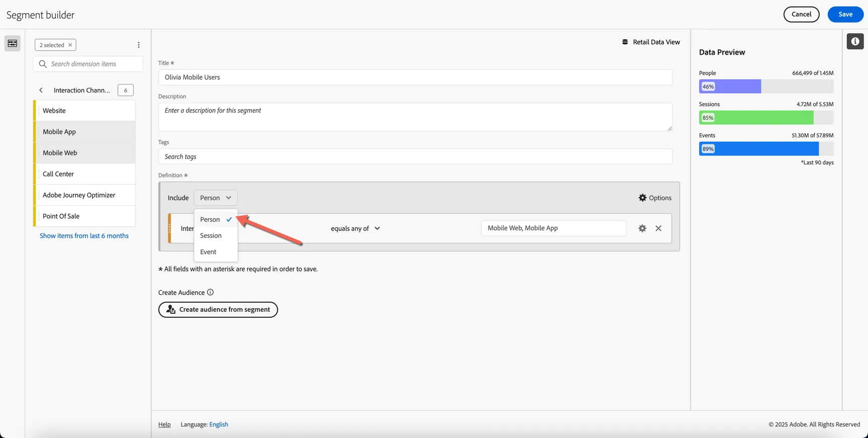Viewport: 868px width, 438px height.
Task: Open the info panel icon at top right
Action: pyautogui.click(x=855, y=41)
